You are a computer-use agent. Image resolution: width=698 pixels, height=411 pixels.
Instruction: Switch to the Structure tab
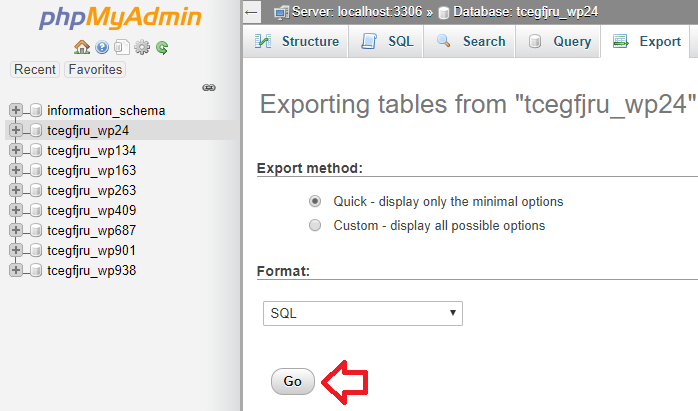pyautogui.click(x=296, y=41)
